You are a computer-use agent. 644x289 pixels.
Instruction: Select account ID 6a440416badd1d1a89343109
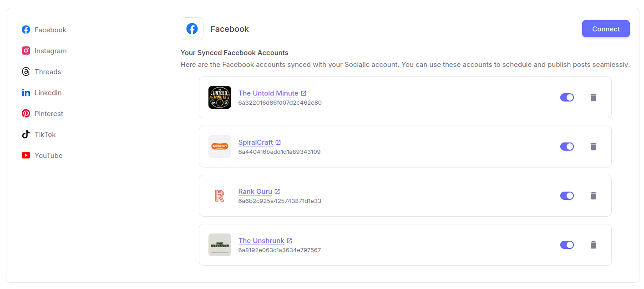(x=279, y=152)
